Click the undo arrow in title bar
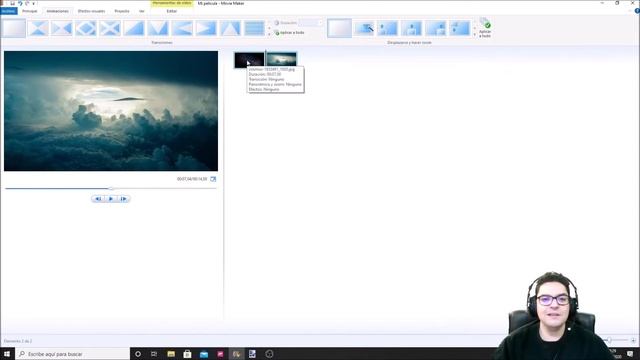Viewport: 640px width, 360px height. coord(20,3)
